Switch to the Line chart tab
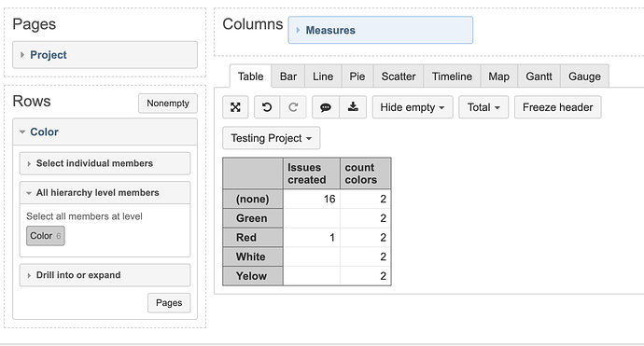This screenshot has width=644, height=346. (x=323, y=76)
